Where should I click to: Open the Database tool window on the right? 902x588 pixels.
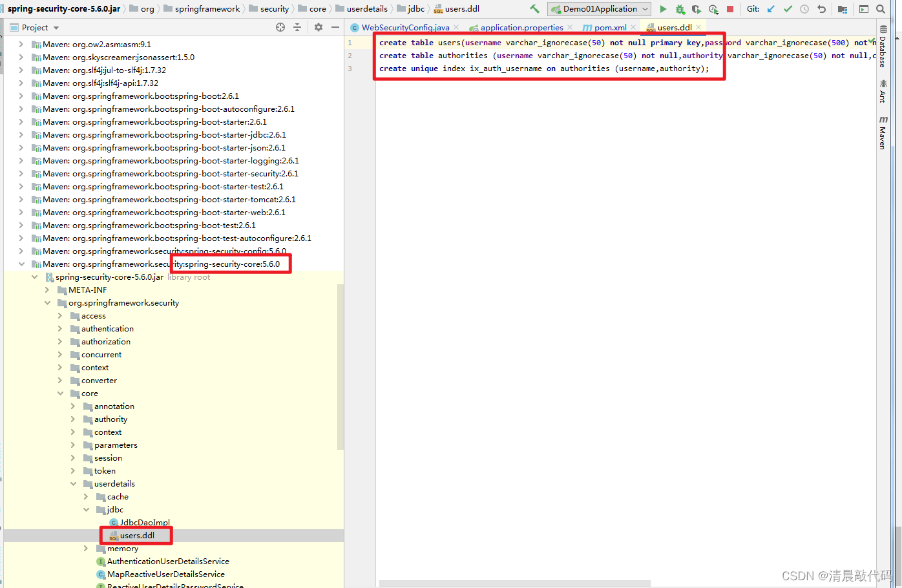click(884, 45)
